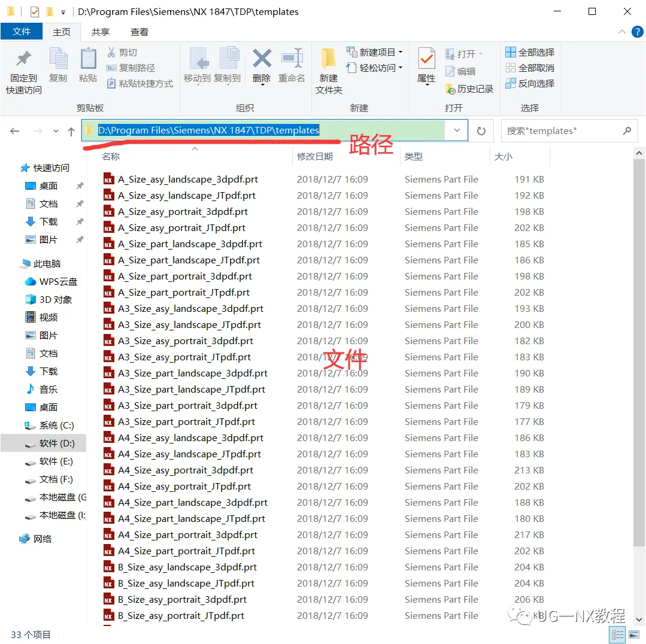The image size is (646, 644).
Task: Open 3D 对象 folder in sidebar
Action: (x=48, y=300)
